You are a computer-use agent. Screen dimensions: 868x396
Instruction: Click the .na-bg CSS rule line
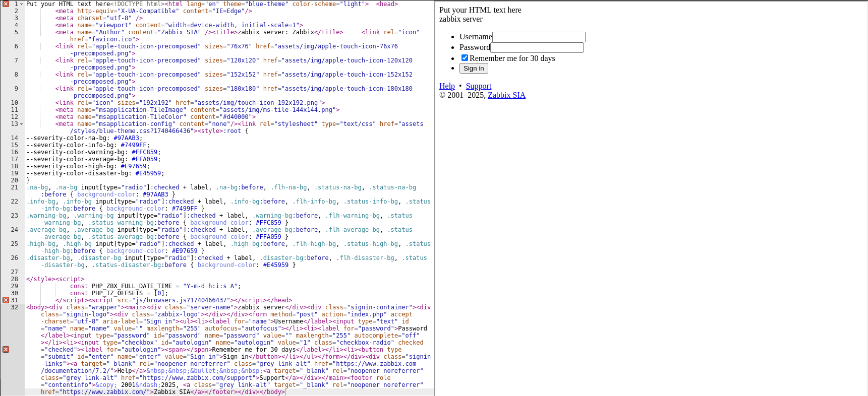(221, 191)
